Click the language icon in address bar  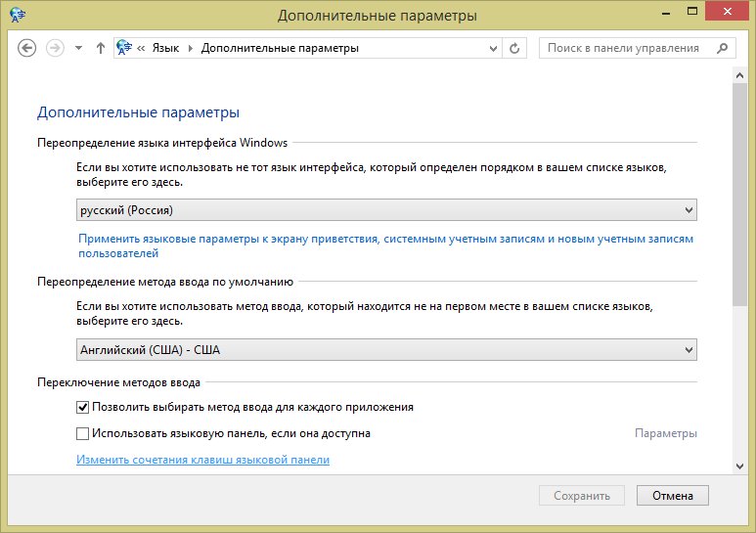(125, 48)
